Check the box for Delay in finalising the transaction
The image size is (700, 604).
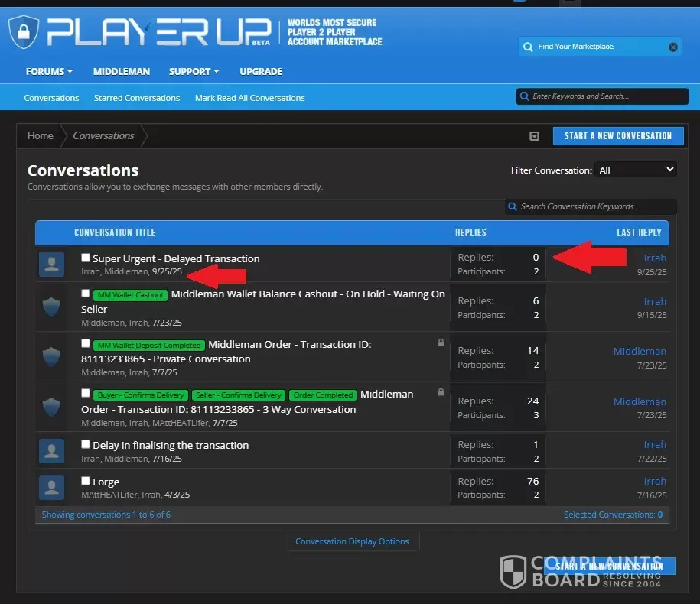(86, 444)
